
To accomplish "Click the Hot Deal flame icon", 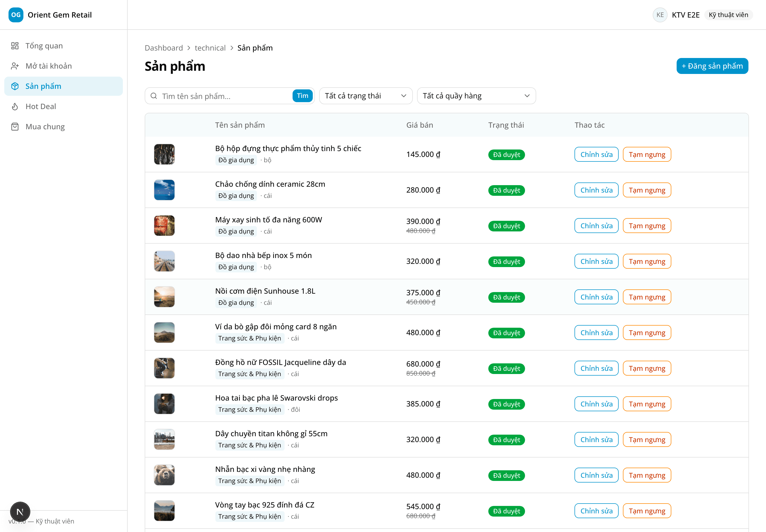I will point(15,107).
